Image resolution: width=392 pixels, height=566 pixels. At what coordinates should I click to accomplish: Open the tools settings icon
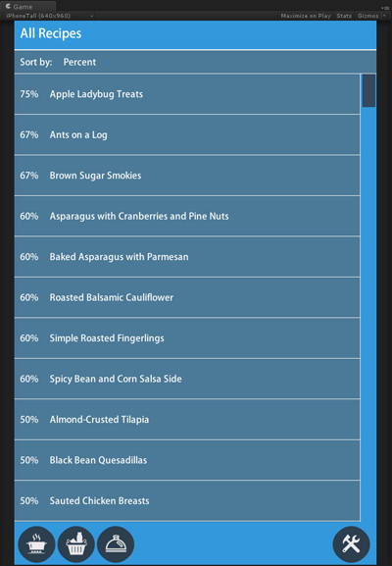(351, 544)
